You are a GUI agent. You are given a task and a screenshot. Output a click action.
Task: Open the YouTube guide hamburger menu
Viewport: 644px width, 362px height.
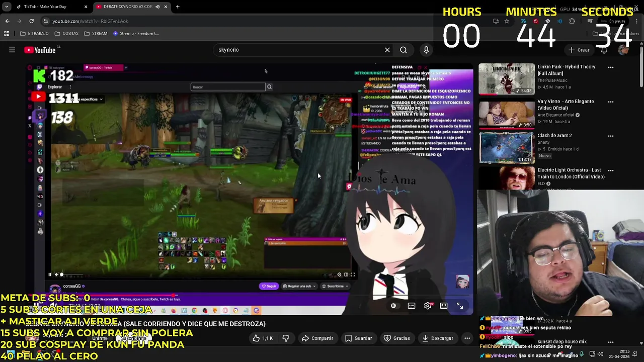[x=12, y=50]
